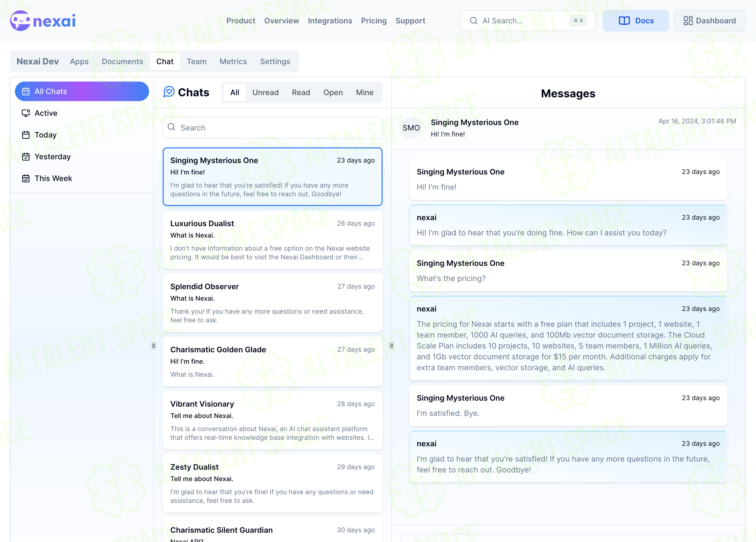Switch to the Apps tab
756x542 pixels.
point(79,61)
